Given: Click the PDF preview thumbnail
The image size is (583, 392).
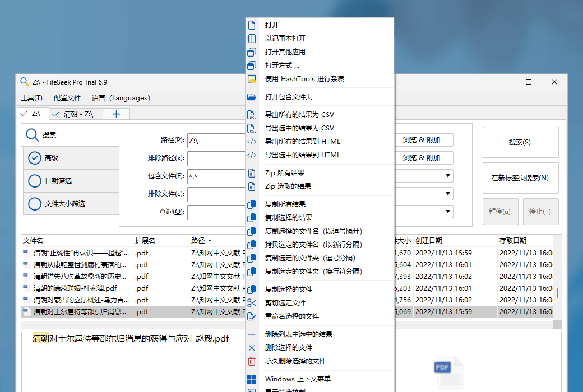Looking at the screenshot, I should coord(448,373).
